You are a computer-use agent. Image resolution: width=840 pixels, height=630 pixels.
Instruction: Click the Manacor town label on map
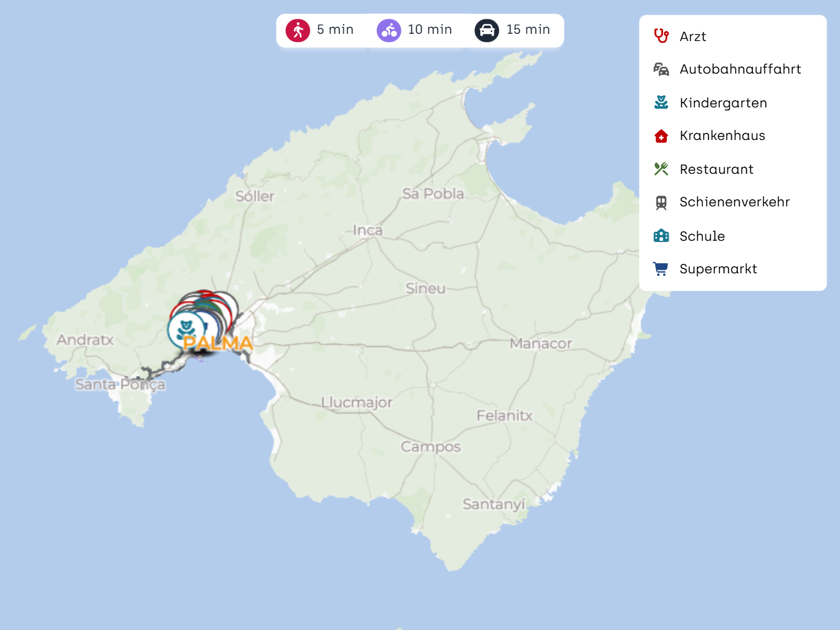coord(541,343)
